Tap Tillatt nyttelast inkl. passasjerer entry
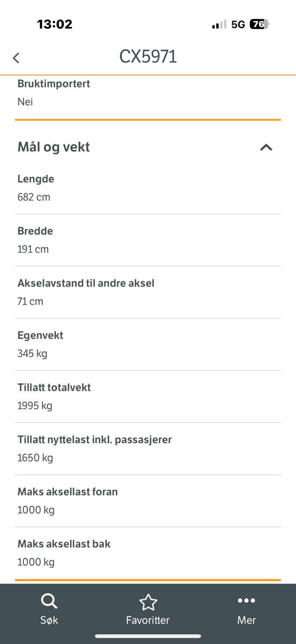 [148, 449]
